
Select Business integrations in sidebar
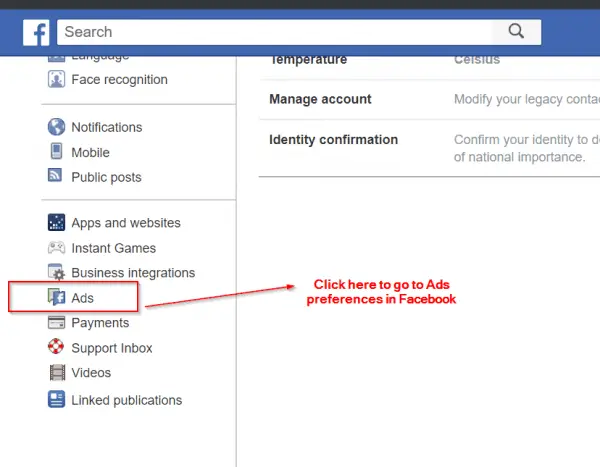[133, 273]
